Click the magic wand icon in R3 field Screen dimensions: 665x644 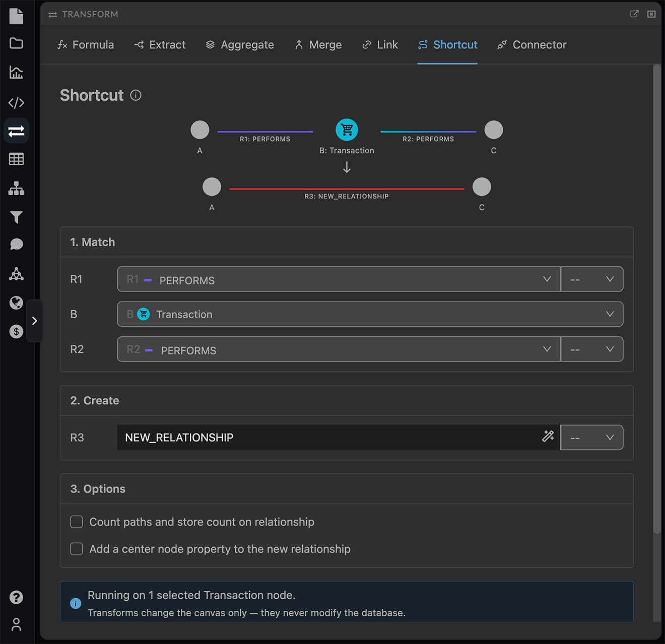pyautogui.click(x=548, y=437)
